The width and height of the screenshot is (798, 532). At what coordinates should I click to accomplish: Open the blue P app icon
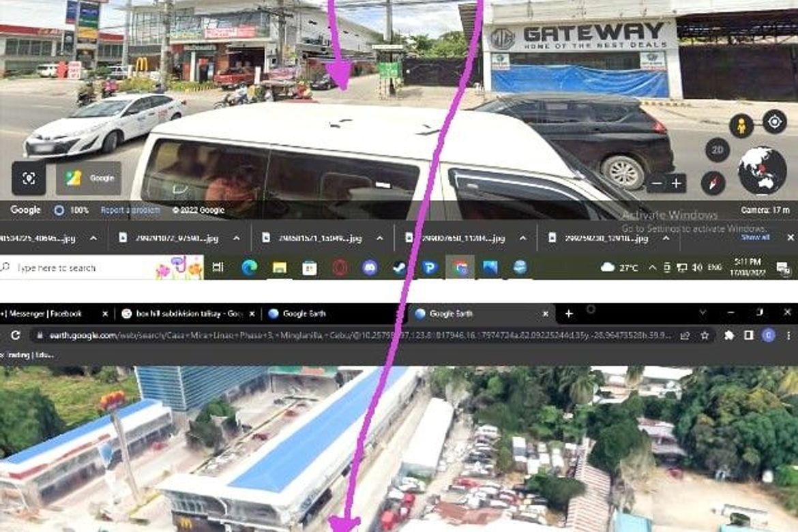pos(430,267)
